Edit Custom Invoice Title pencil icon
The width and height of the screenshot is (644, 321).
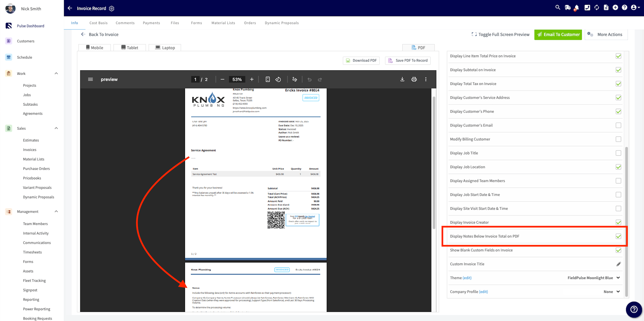point(619,264)
